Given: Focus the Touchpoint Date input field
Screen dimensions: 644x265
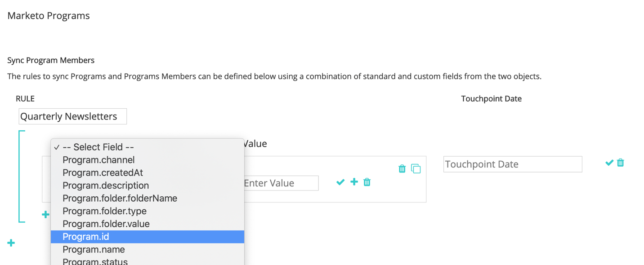Looking at the screenshot, I should (512, 164).
